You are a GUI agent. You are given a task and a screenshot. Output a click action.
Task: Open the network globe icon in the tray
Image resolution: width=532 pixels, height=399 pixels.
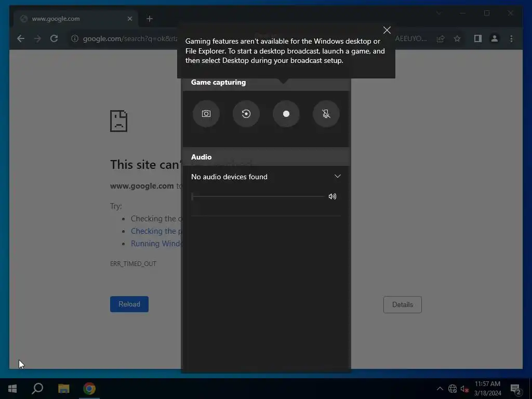tap(453, 389)
